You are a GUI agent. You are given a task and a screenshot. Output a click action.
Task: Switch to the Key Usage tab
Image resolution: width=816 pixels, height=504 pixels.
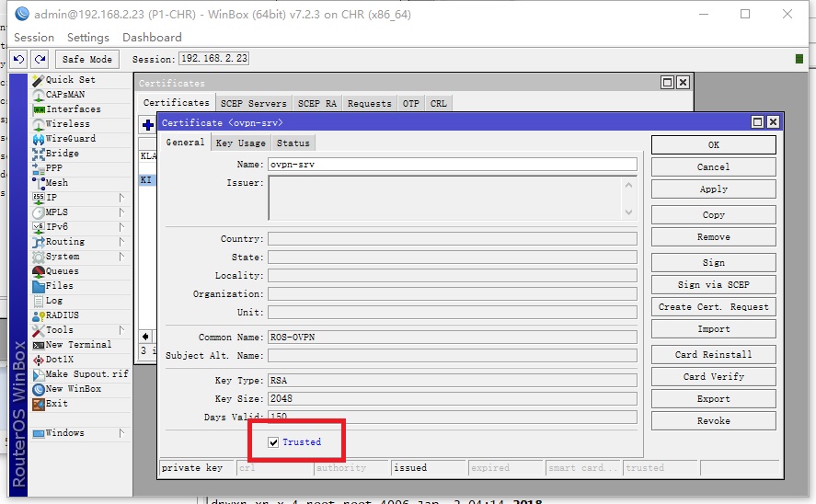[240, 143]
